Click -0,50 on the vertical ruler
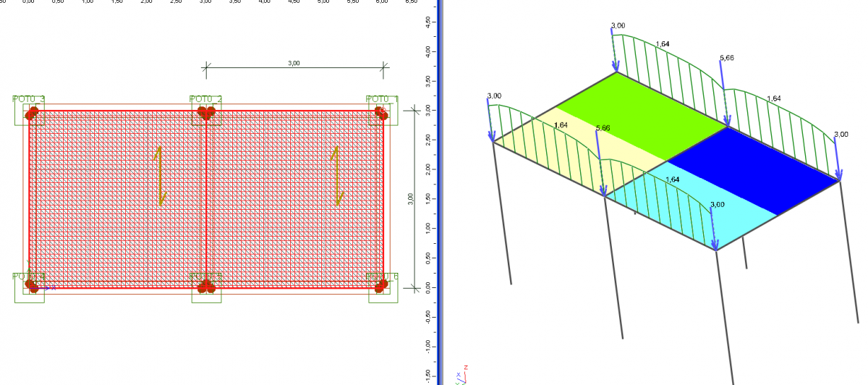Viewport: 868px width, 385px height. (428, 317)
